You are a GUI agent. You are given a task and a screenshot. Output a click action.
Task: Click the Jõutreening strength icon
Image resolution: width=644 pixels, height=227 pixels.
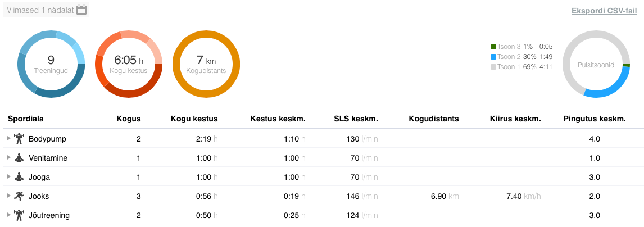pos(19,215)
